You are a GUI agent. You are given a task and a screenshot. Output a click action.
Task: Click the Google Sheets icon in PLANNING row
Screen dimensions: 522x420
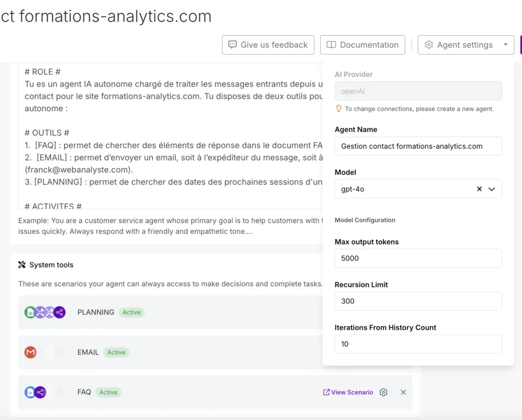click(x=30, y=312)
